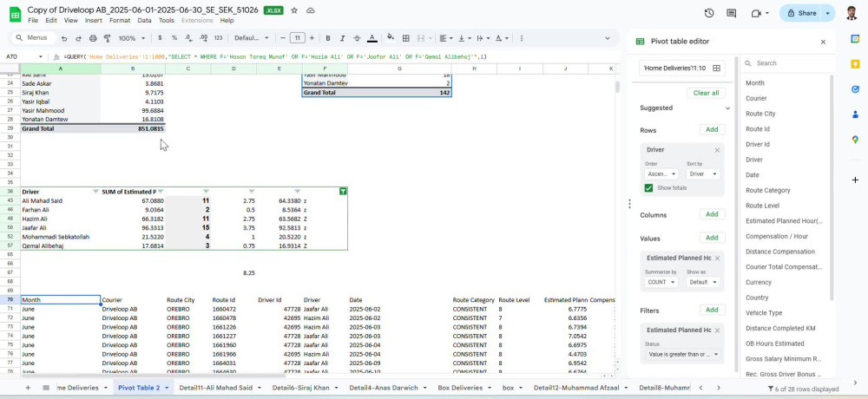Open more toolbar options menu
Image resolution: width=868 pixels, height=399 pixels.
click(522, 38)
